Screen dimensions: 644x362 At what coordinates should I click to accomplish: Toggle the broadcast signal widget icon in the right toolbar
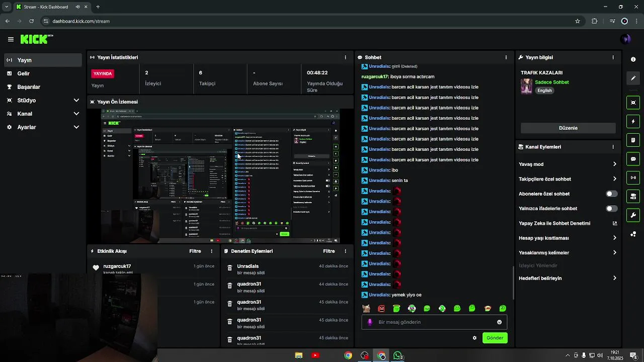(x=633, y=177)
